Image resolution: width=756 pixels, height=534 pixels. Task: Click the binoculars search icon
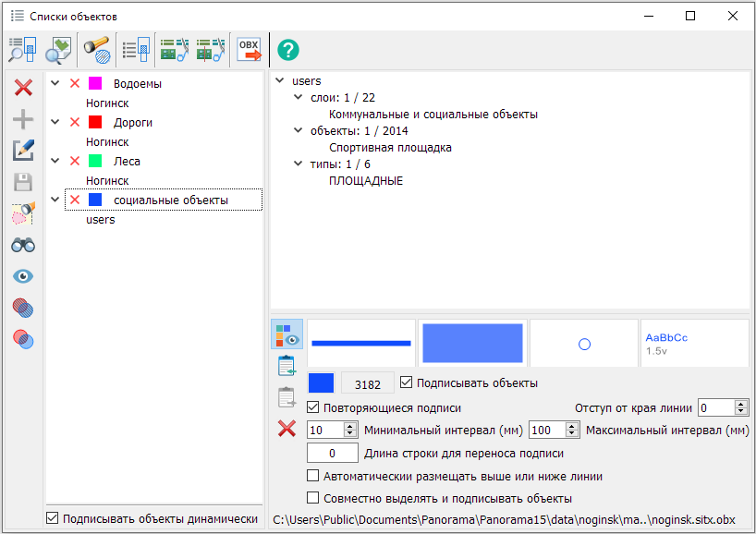point(23,245)
